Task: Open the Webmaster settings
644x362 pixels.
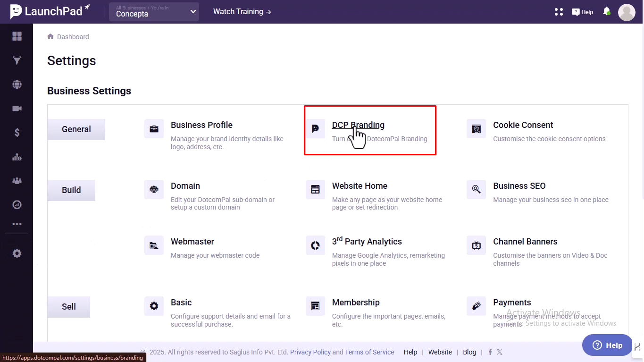Action: 192,242
